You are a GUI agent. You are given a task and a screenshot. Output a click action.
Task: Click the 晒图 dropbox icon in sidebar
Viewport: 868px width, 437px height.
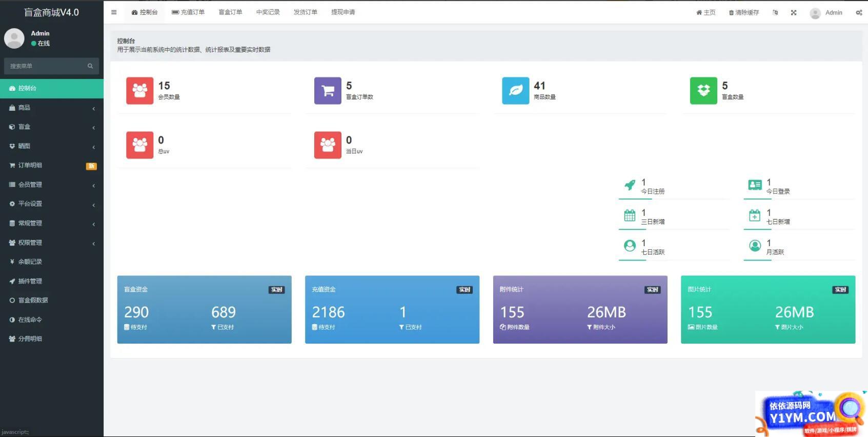pyautogui.click(x=12, y=146)
